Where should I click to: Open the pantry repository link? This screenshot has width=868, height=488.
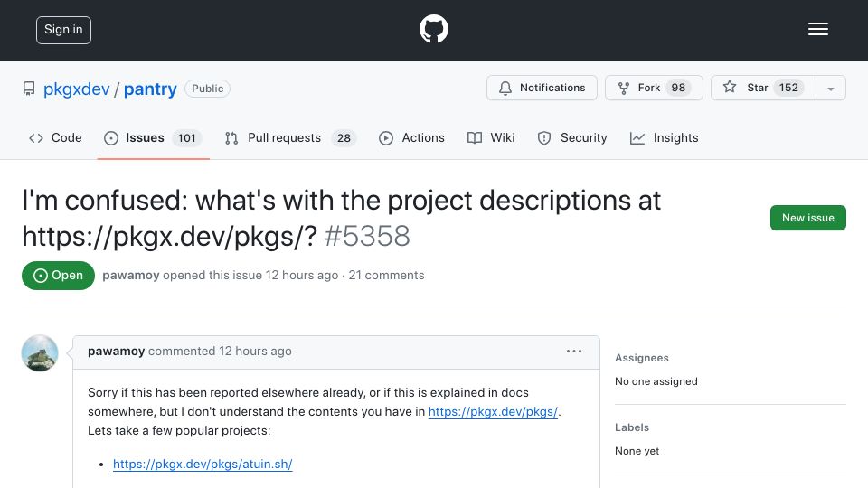pos(150,89)
